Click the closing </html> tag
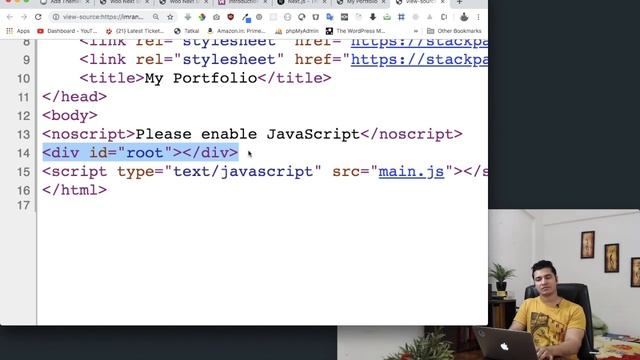The width and height of the screenshot is (640, 360). point(74,190)
